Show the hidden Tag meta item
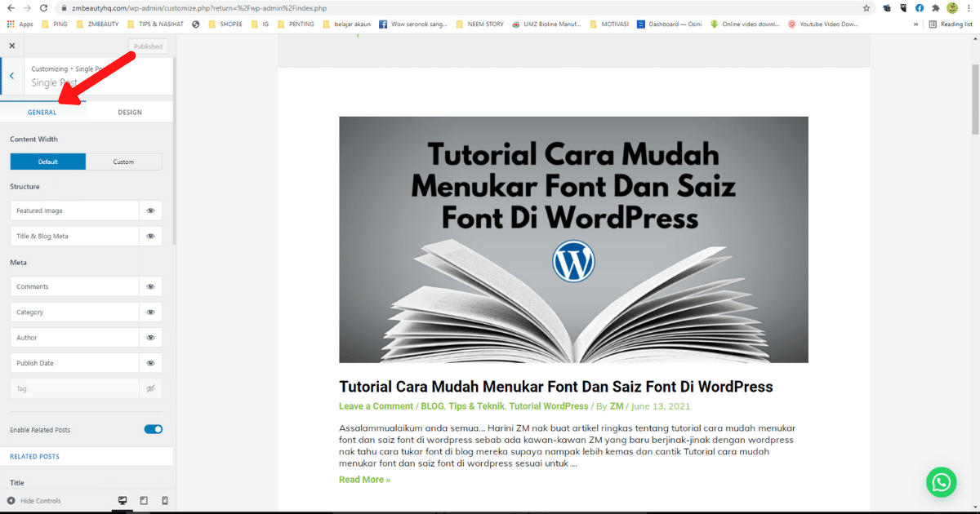This screenshot has width=980, height=514. (x=150, y=388)
